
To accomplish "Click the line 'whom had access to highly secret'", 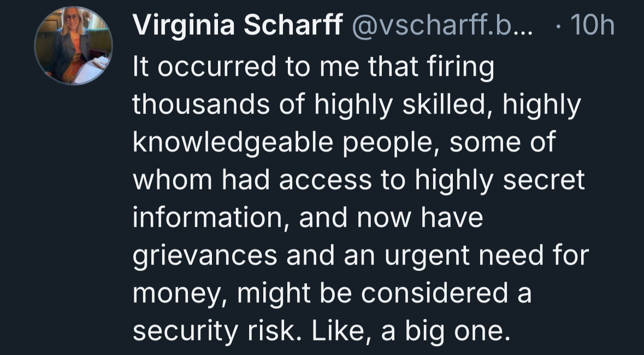I will [358, 181].
